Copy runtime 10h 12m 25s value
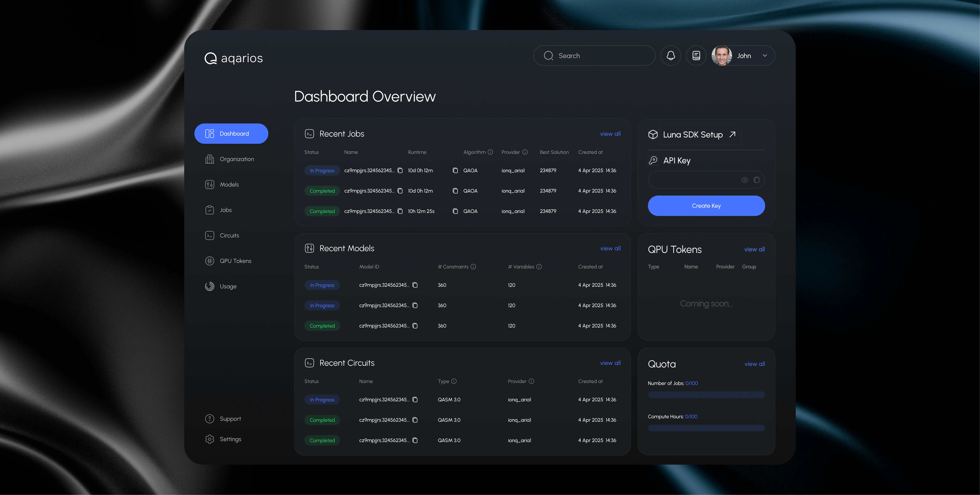Image resolution: width=980 pixels, height=495 pixels. [455, 211]
